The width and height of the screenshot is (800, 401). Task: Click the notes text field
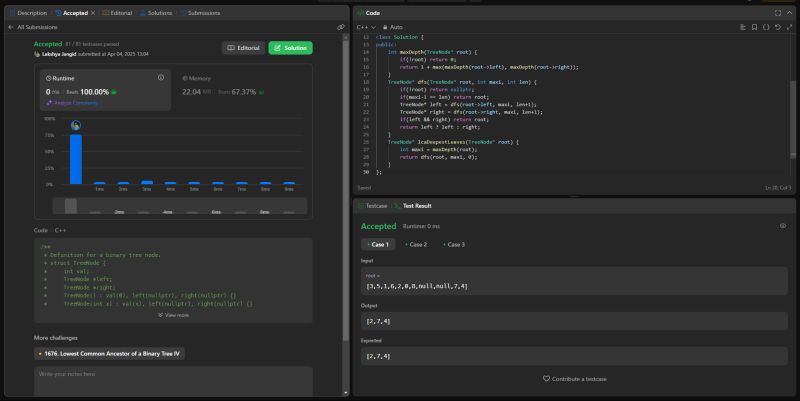point(173,379)
